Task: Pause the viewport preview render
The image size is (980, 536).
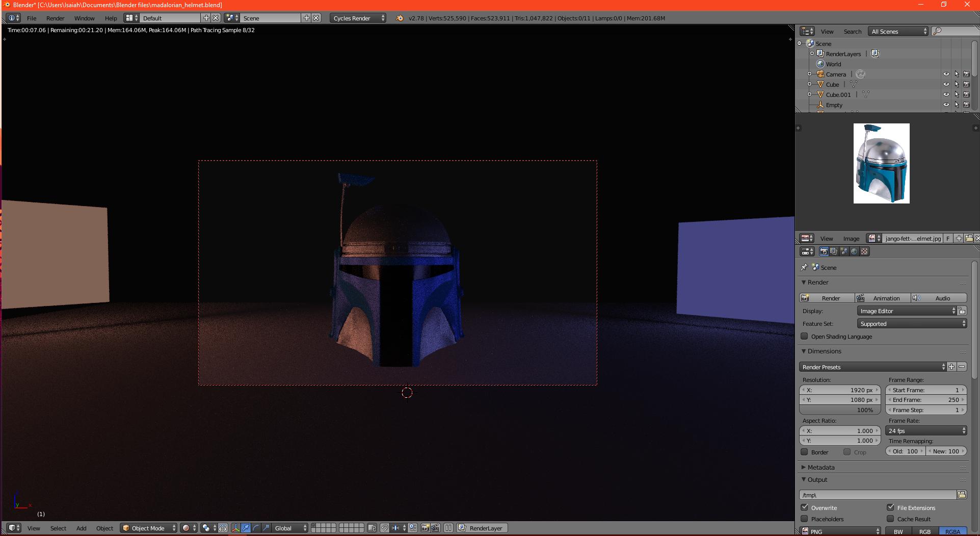Action: 448,528
